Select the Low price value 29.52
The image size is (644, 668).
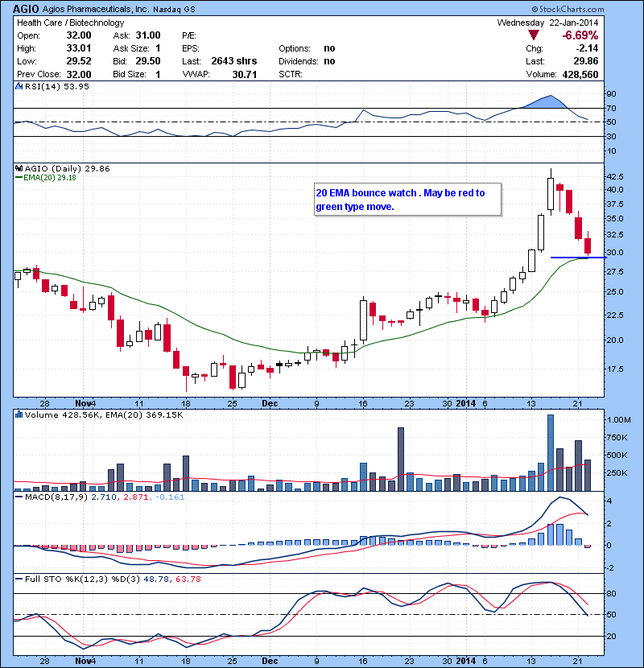tap(79, 61)
